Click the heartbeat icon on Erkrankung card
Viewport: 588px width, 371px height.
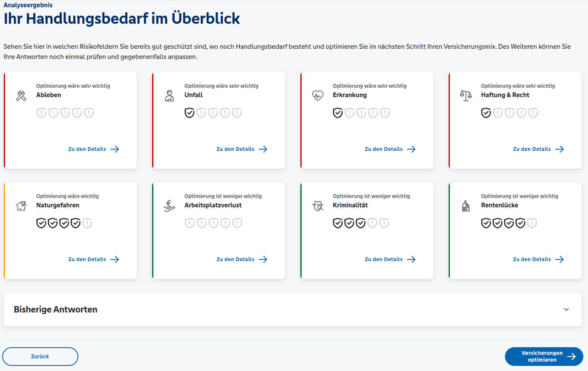tap(318, 96)
